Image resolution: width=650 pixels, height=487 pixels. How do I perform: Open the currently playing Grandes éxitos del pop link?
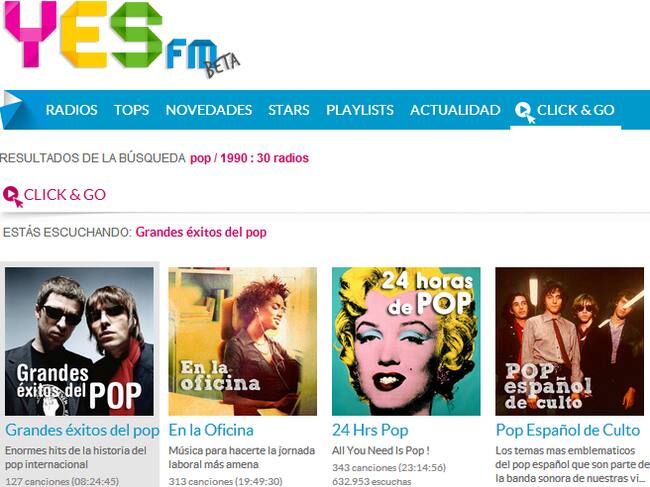click(x=201, y=232)
